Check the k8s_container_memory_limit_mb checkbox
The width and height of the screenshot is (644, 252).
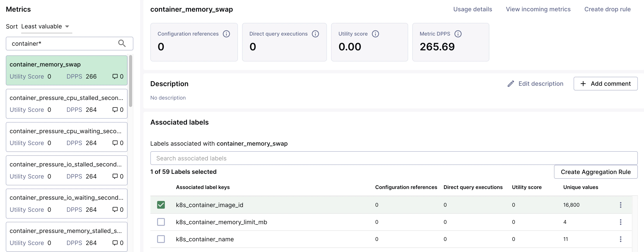coord(161,222)
